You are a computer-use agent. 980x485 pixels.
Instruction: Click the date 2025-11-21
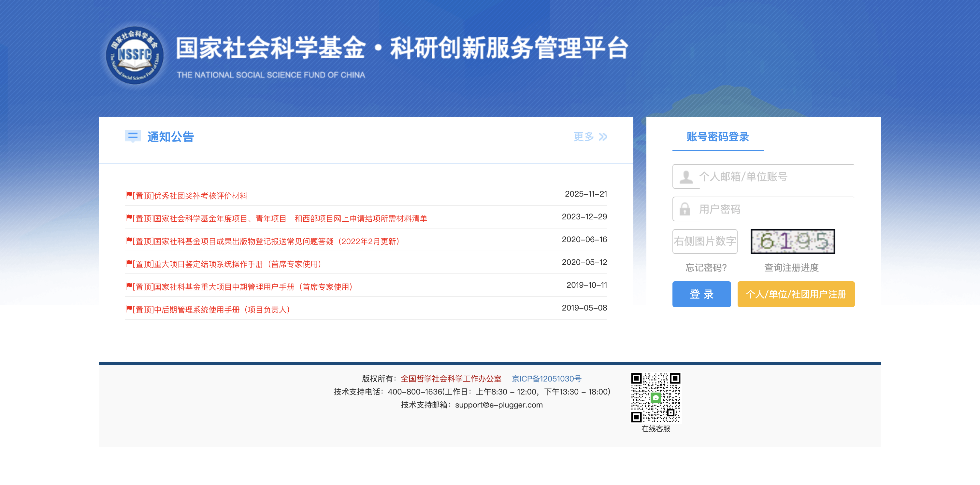point(586,194)
